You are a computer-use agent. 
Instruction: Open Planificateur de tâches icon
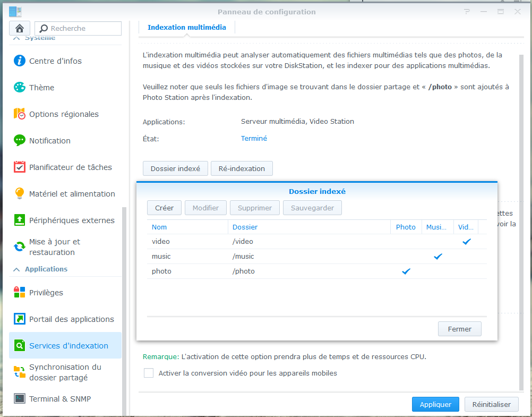click(19, 167)
